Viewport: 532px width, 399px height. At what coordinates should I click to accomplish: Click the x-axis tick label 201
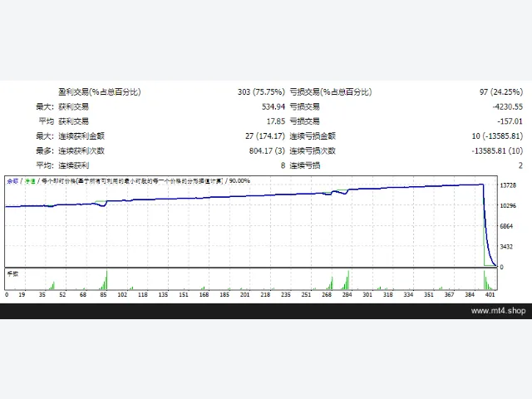(x=244, y=295)
